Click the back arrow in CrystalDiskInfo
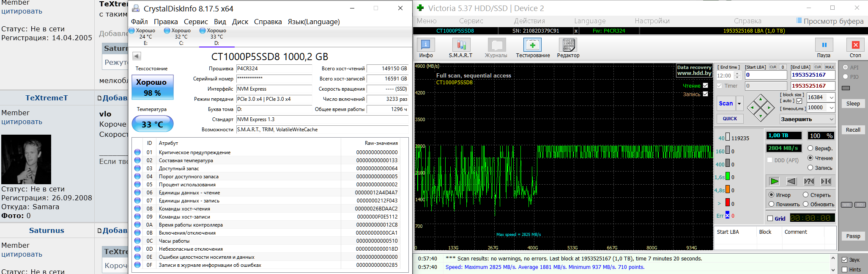Viewport: 868px width, 274px height. pyautogui.click(x=137, y=56)
